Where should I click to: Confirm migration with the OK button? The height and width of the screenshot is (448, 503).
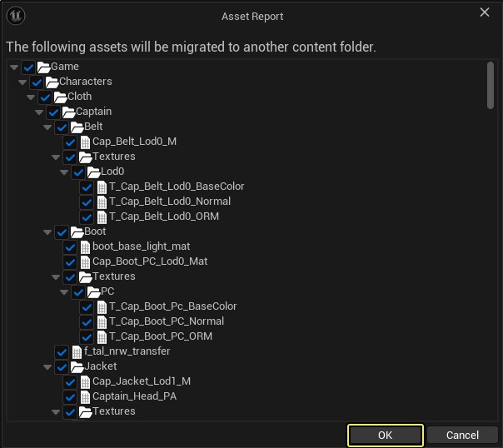coord(385,436)
